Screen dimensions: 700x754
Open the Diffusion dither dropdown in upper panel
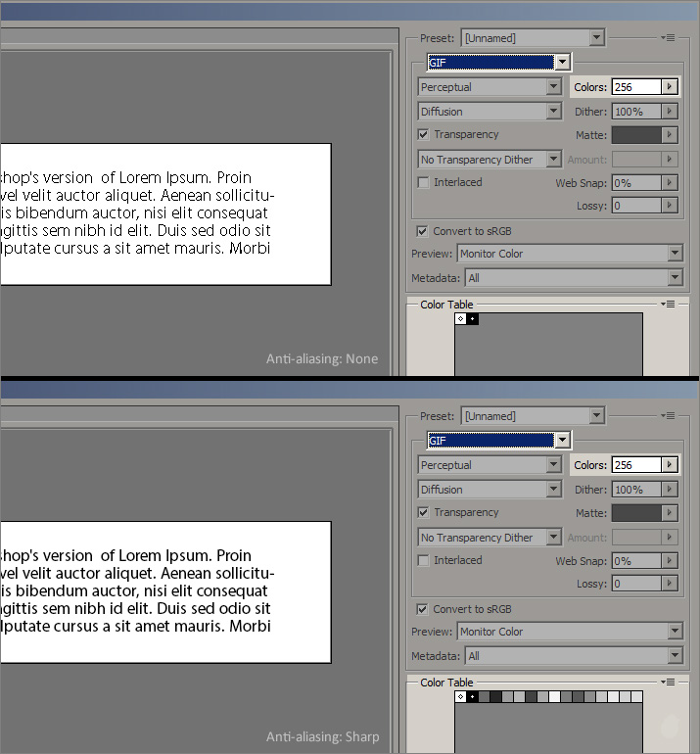pyautogui.click(x=553, y=112)
